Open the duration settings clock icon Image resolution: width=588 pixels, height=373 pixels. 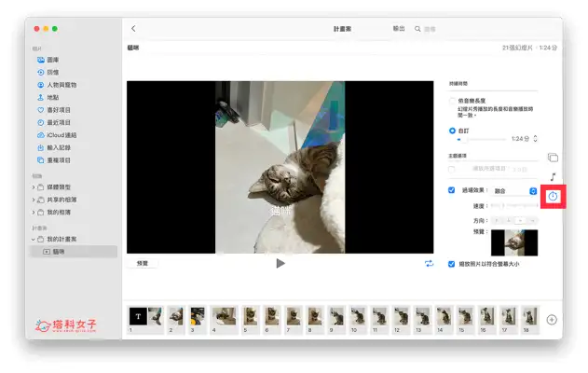tap(553, 196)
